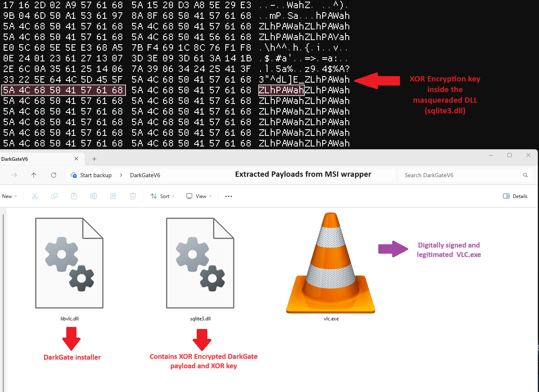
Task: Click the Paste clipboard icon
Action: point(74,196)
